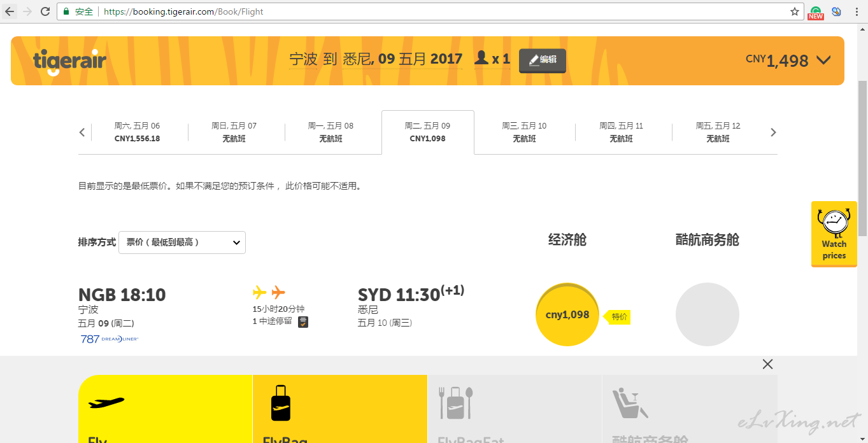This screenshot has width=868, height=443.
Task: Click the 09 五月 2017 date in header
Action: (420, 59)
